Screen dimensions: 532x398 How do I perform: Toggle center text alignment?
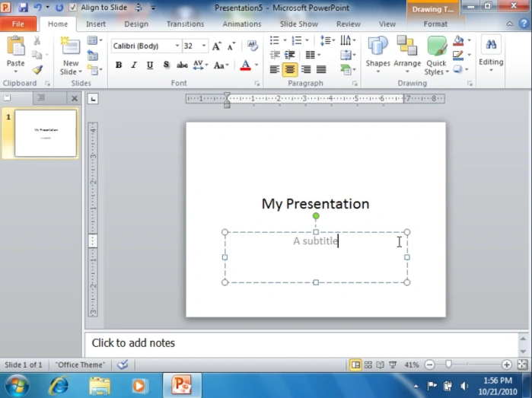tap(290, 69)
